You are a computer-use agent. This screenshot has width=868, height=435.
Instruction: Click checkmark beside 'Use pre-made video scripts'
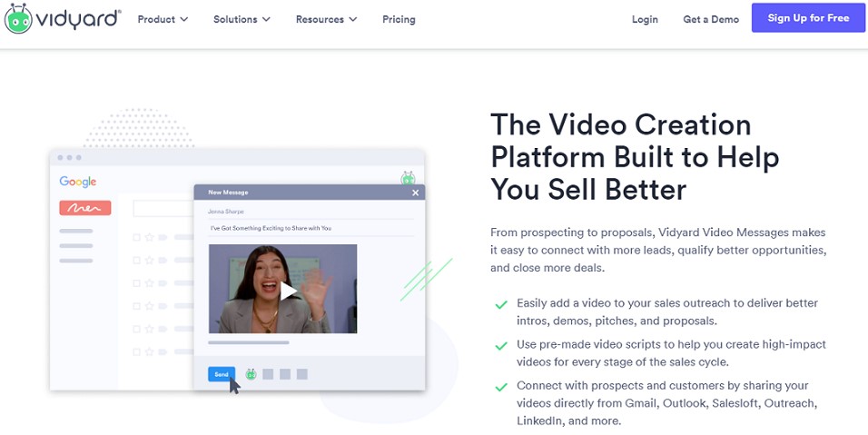coord(501,346)
